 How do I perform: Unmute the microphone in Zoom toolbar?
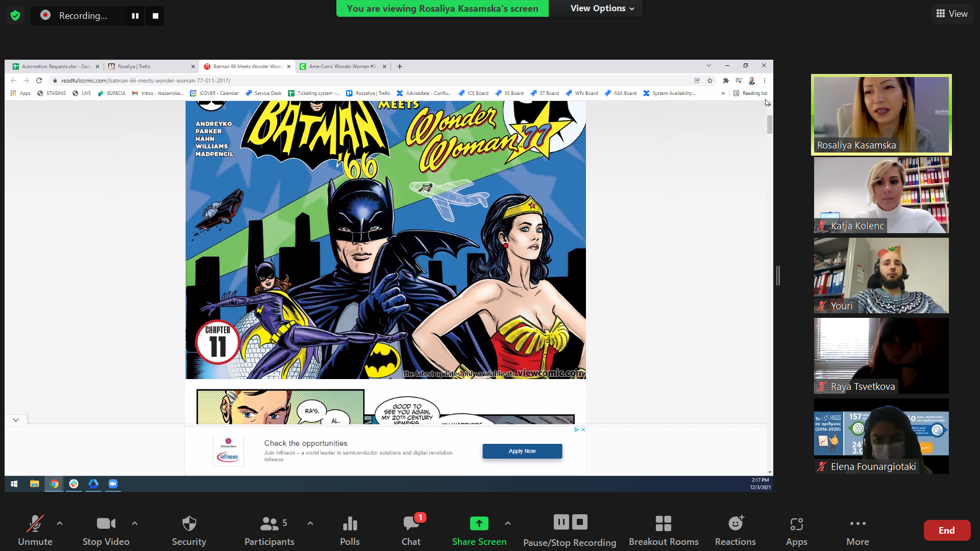coord(35,531)
